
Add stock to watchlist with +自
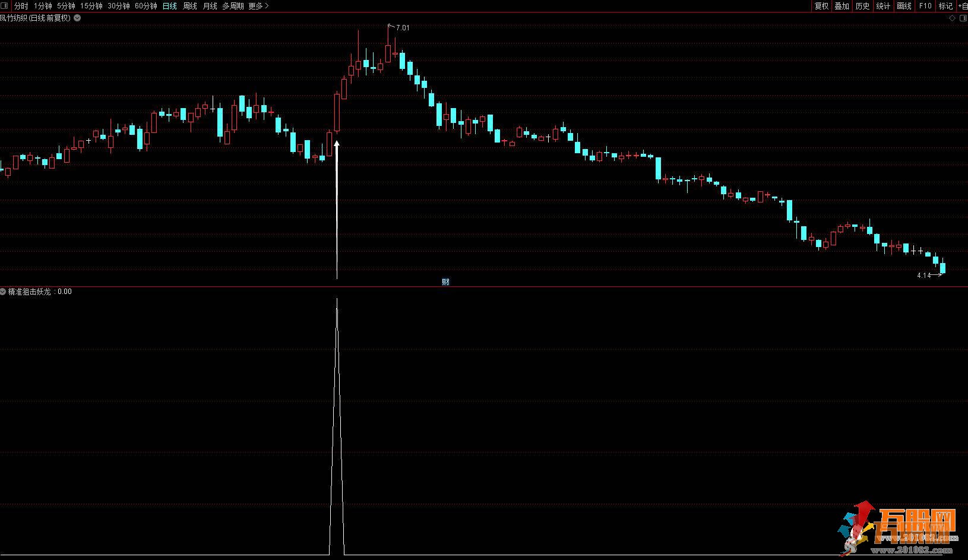pos(962,6)
